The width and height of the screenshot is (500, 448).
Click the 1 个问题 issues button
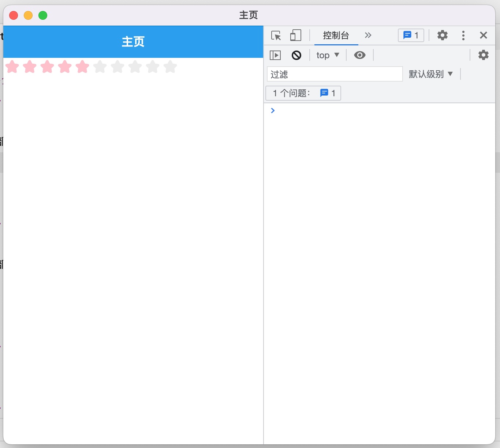coord(303,93)
